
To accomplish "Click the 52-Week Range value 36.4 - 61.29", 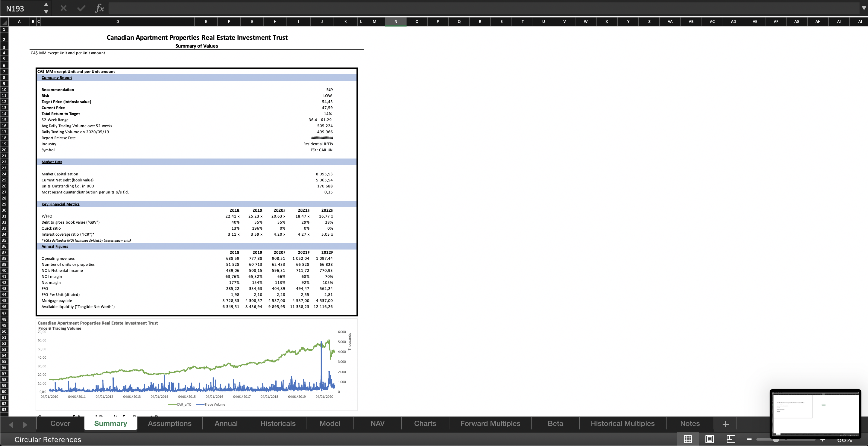I will click(x=320, y=120).
